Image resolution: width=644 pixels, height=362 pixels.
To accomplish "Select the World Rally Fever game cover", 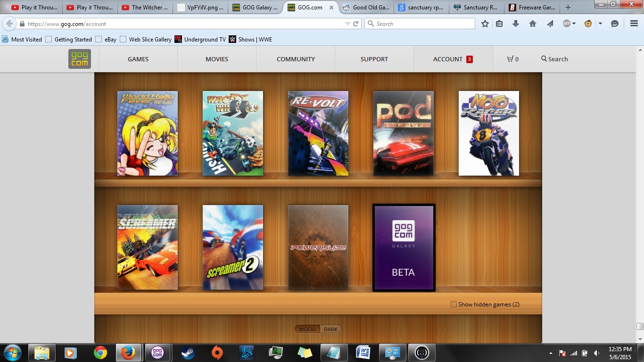I will [148, 133].
